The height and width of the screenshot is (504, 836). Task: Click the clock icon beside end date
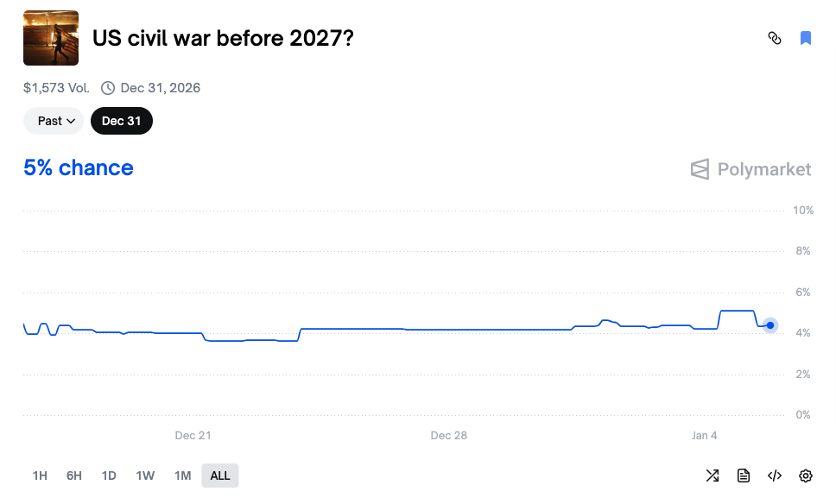point(108,87)
